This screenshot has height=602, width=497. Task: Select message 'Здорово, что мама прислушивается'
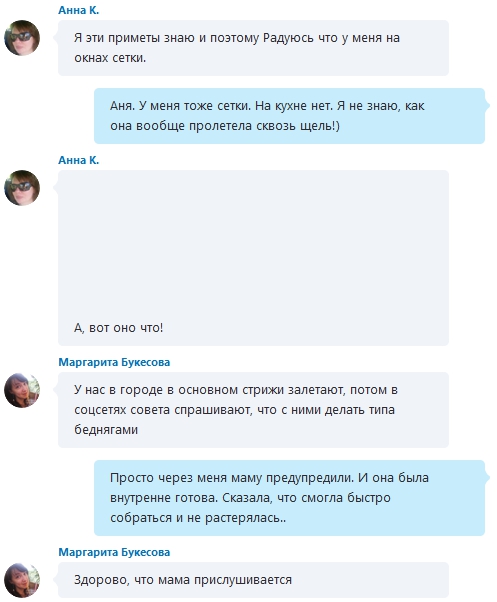(x=253, y=580)
